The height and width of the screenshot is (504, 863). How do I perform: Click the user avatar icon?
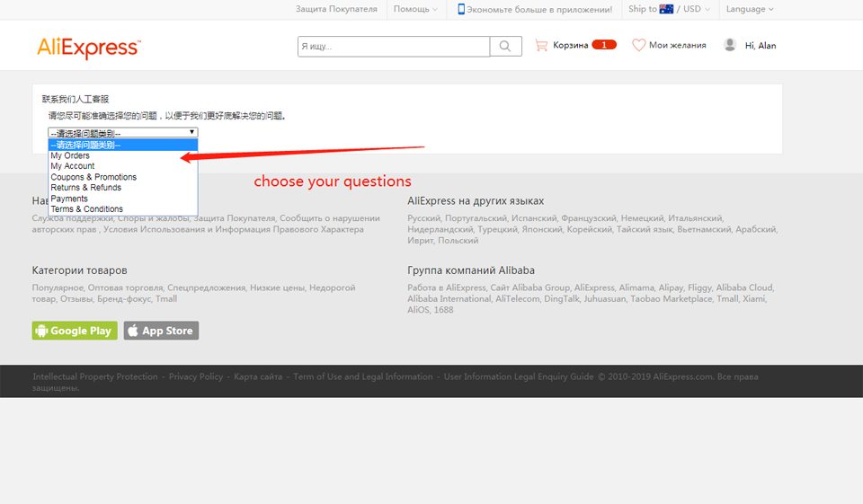(x=730, y=45)
